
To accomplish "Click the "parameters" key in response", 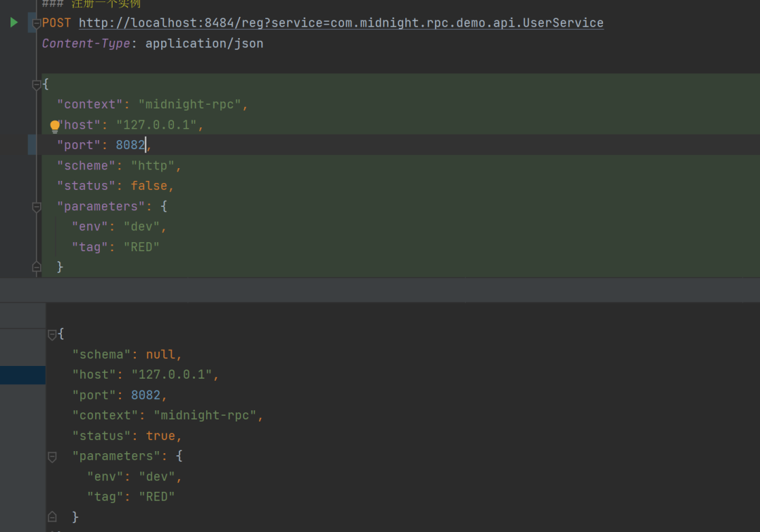I will 116,456.
